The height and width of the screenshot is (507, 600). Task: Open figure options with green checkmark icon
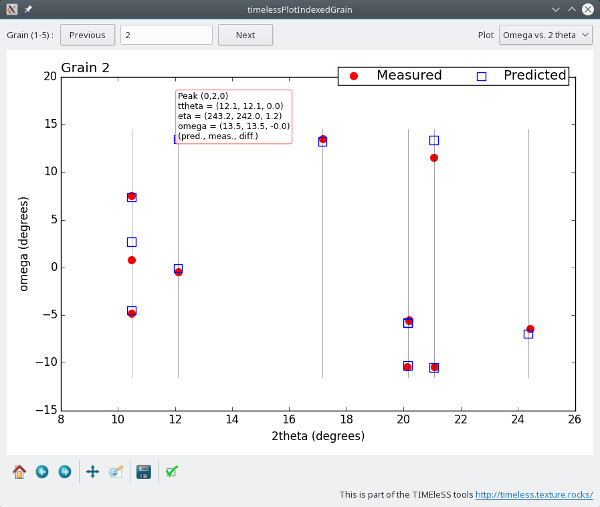172,471
